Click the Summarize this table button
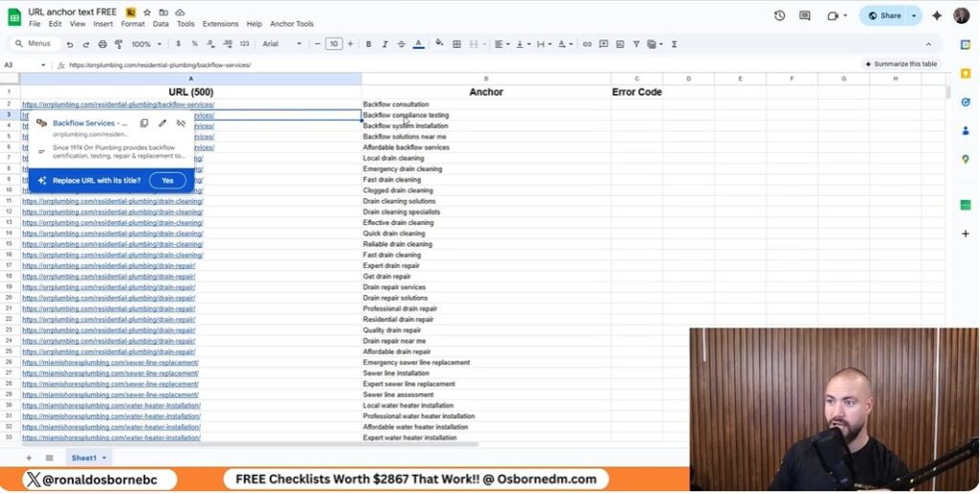This screenshot has width=980, height=494. 901,64
